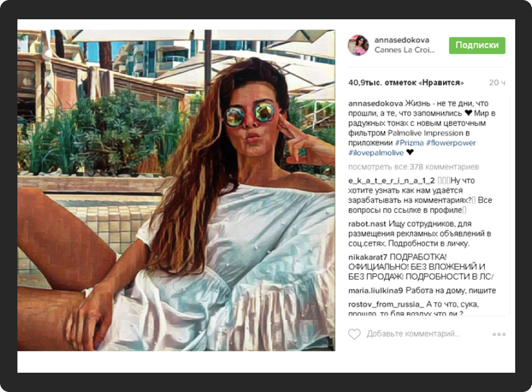Open commenter maria.liulkina9 profile
The width and height of the screenshot is (532, 392).
click(x=376, y=291)
